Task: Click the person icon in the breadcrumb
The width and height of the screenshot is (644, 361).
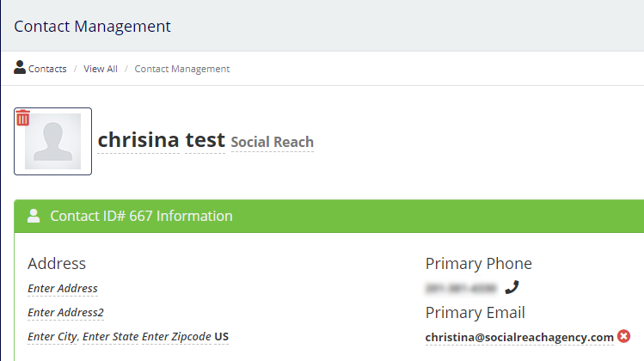Action: point(20,68)
